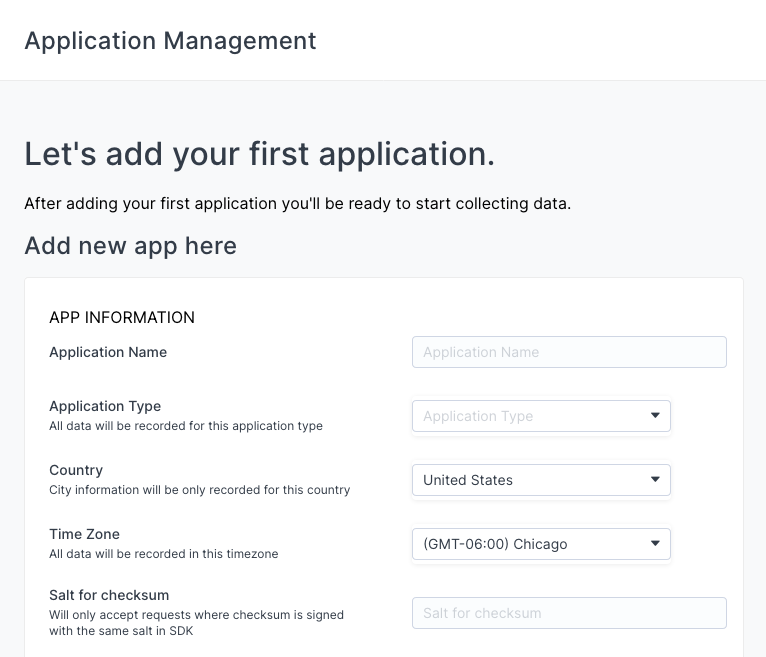Click the City information hint under Country

click(199, 490)
